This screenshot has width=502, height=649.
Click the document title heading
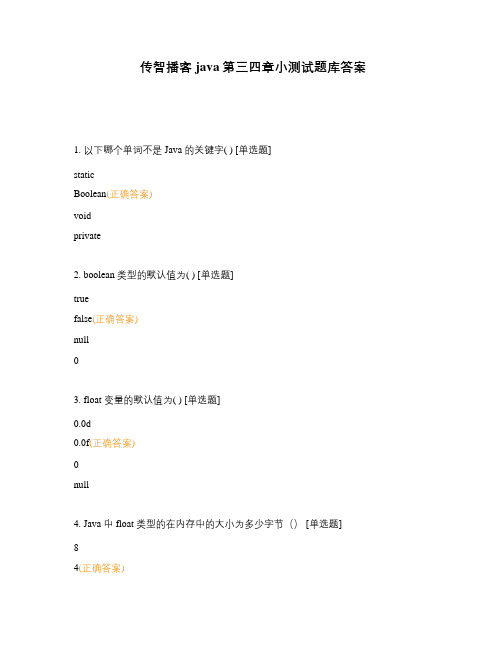click(252, 67)
